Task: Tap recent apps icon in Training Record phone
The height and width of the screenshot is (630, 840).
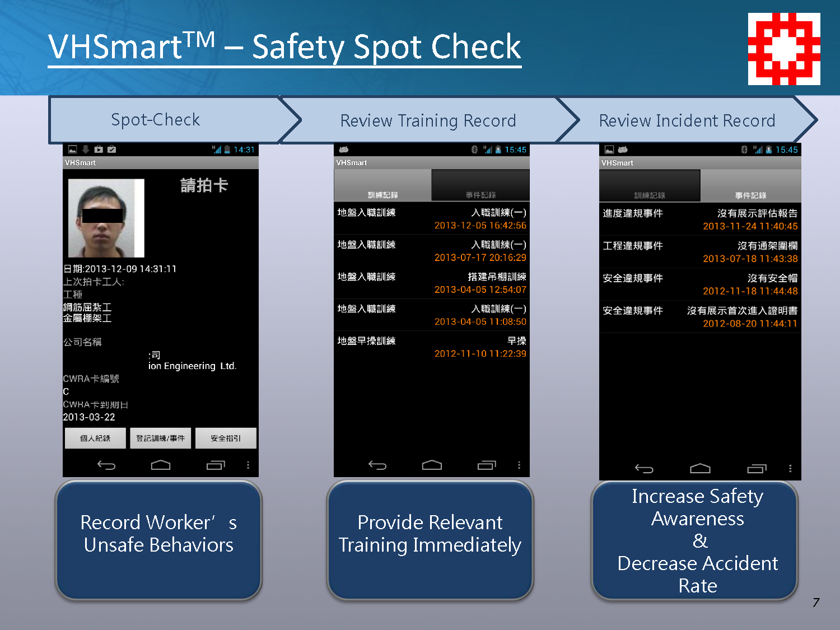Action: tap(487, 465)
